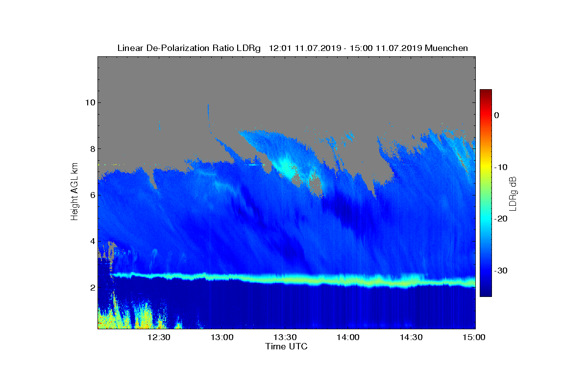Select the 12:30 time tick label
Screen dimensions: 588x392
159,337
